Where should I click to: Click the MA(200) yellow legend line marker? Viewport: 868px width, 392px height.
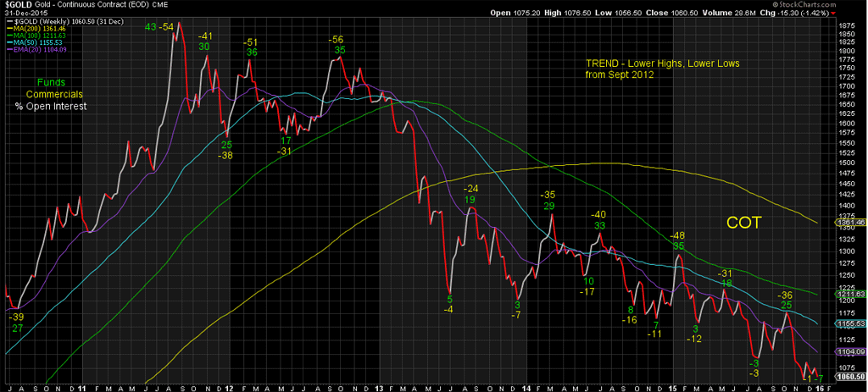tap(8, 29)
